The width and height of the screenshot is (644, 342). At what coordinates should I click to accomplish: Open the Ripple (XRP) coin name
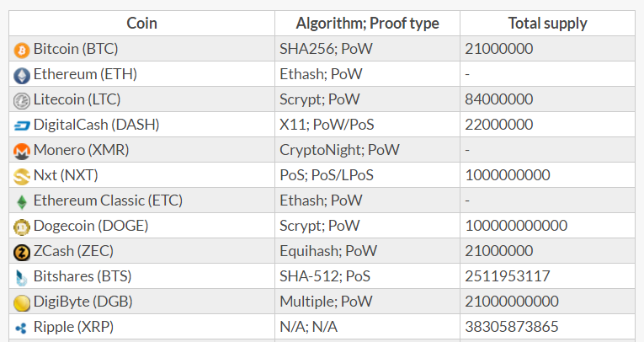click(73, 326)
